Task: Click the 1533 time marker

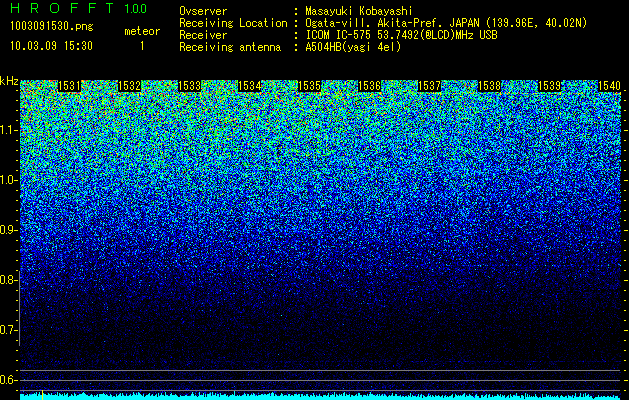Action: [189, 86]
